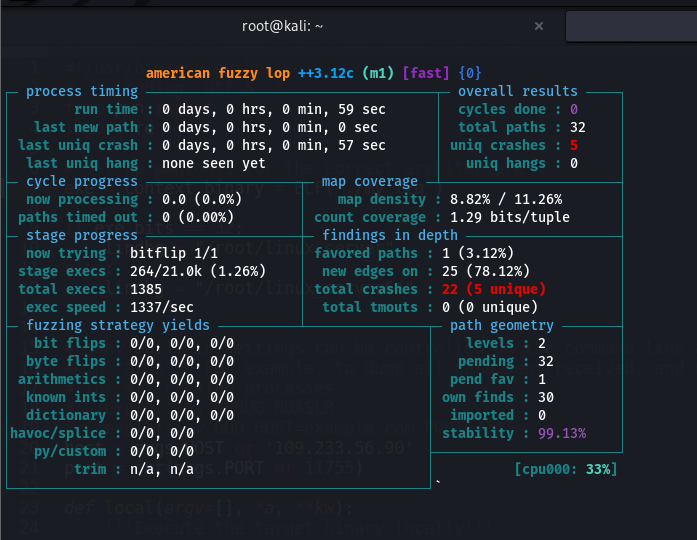Click the 'stage progress' section heading

[x=82, y=235]
